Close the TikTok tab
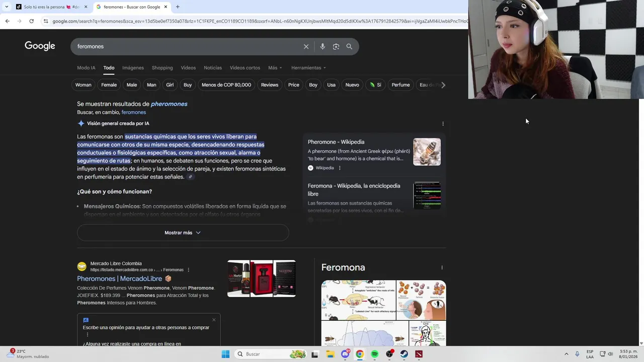644x362 pixels. click(x=86, y=7)
